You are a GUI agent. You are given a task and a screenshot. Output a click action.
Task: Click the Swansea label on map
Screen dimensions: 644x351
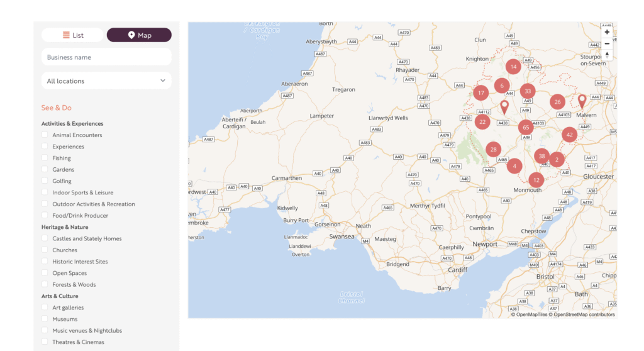[x=341, y=237]
